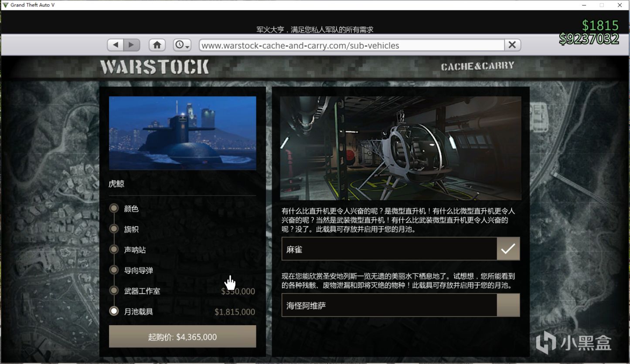Image resolution: width=630 pixels, height=364 pixels.
Task: Click the 海怪阿维萨 vehicle option row
Action: point(401,305)
